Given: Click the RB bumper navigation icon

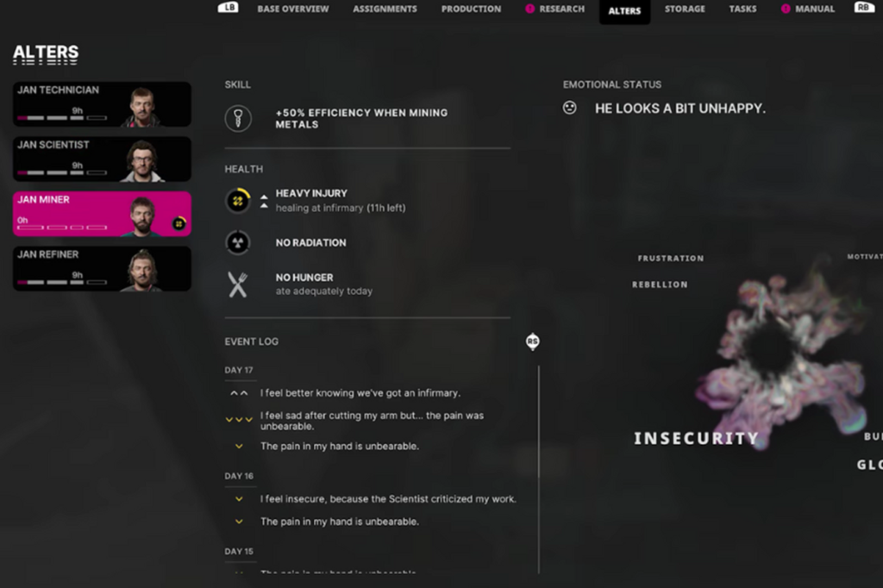Looking at the screenshot, I should tap(864, 7).
